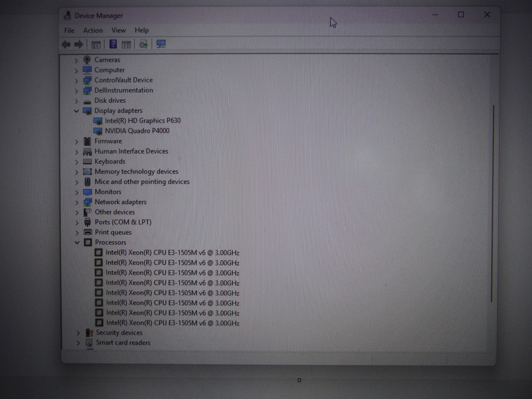Click the Security devices key icon
Screen dimensions: 532x399
tap(89, 332)
